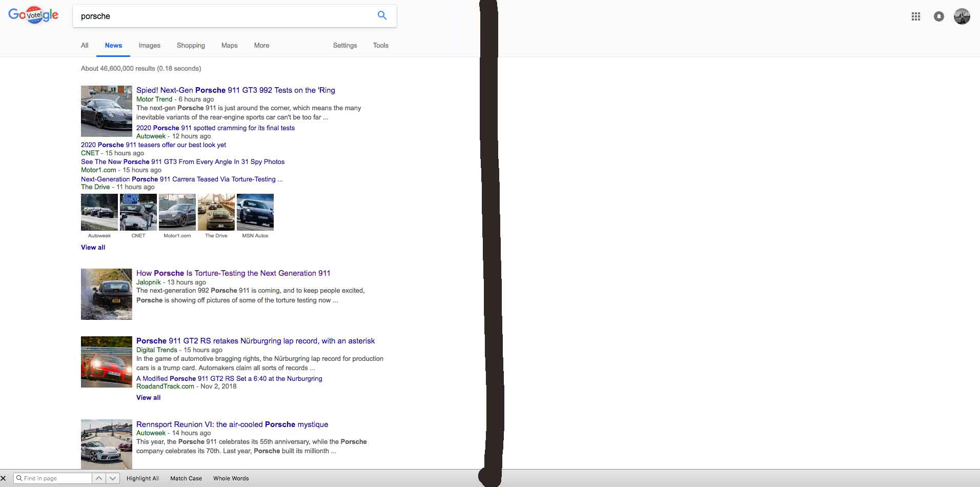Open Spied! Next-Gen Porsche 911 GT3 article
The height and width of the screenshot is (487, 980).
(x=236, y=90)
